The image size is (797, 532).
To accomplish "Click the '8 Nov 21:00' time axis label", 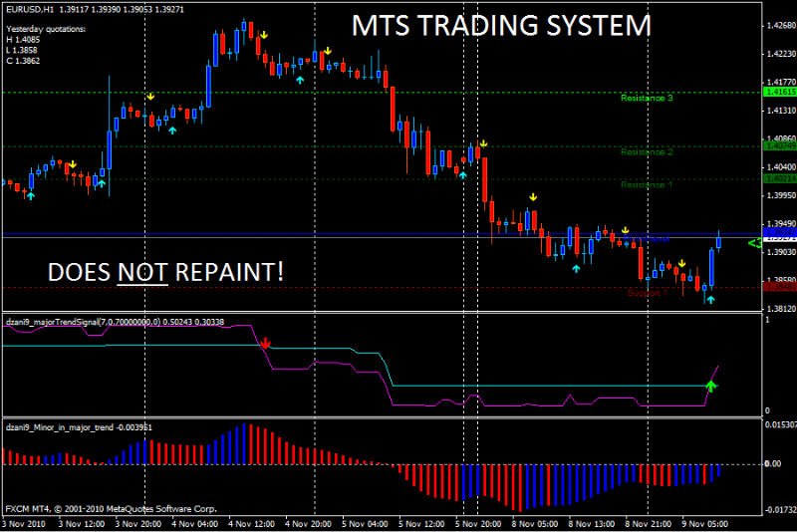I will (x=649, y=524).
